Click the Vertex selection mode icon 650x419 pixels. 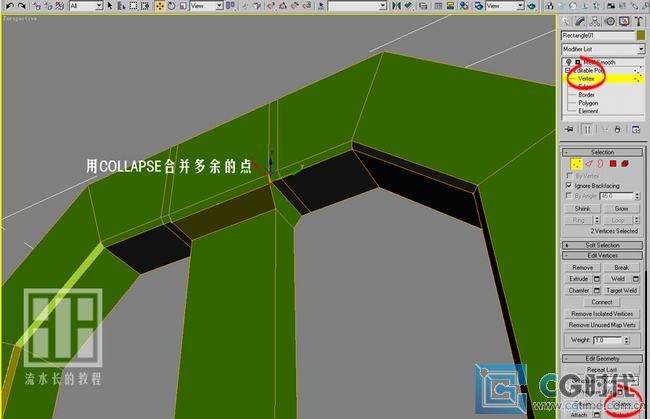(x=576, y=164)
